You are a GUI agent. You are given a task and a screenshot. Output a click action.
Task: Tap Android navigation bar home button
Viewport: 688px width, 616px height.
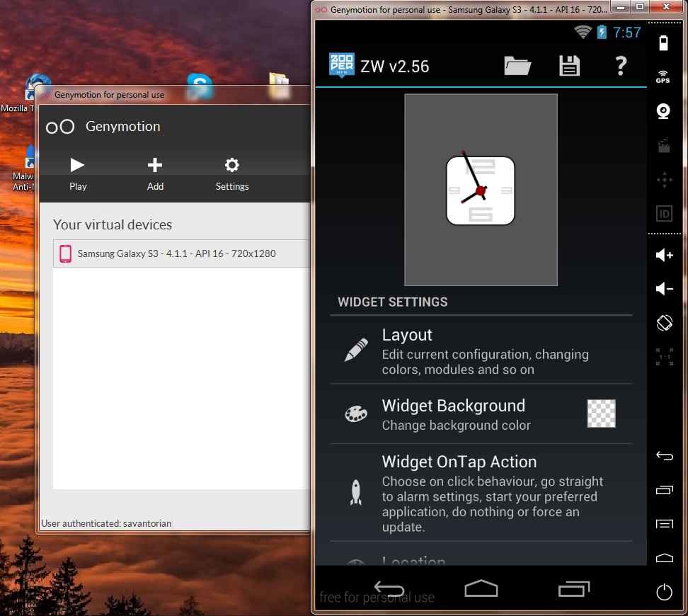tap(481, 588)
